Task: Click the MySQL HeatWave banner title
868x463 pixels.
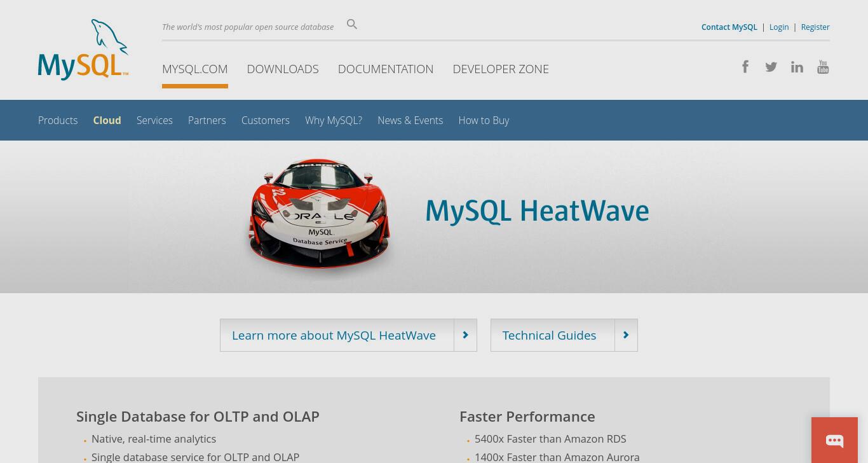Action: [x=537, y=211]
